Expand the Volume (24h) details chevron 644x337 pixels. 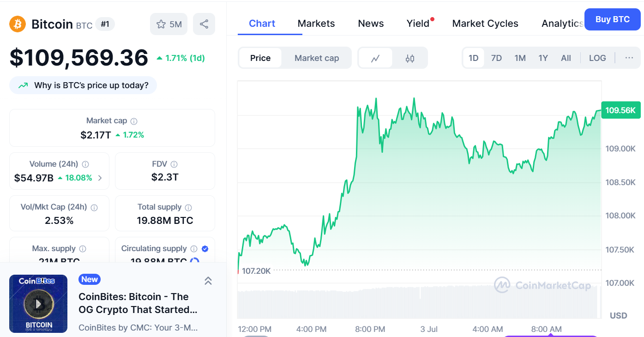[100, 178]
